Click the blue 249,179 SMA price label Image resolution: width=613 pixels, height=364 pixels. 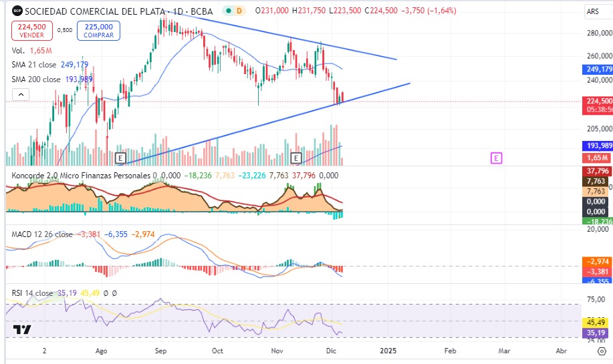pos(599,69)
